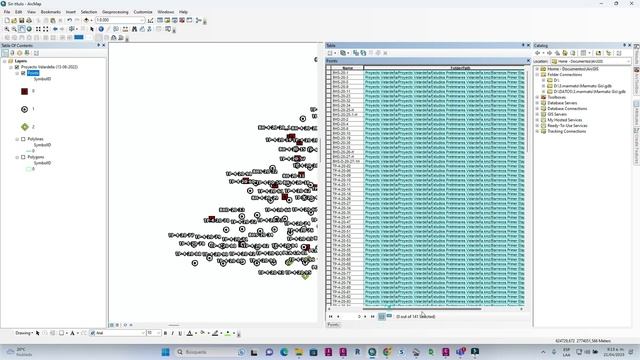Open the Drawing menu dropdown
Image resolution: width=640 pixels, height=360 pixels.
[x=24, y=333]
